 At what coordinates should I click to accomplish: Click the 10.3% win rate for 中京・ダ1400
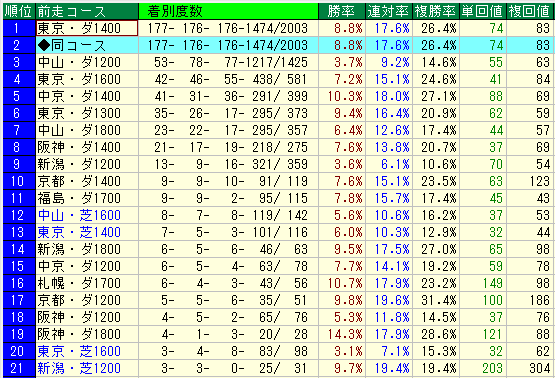pyautogui.click(x=342, y=96)
